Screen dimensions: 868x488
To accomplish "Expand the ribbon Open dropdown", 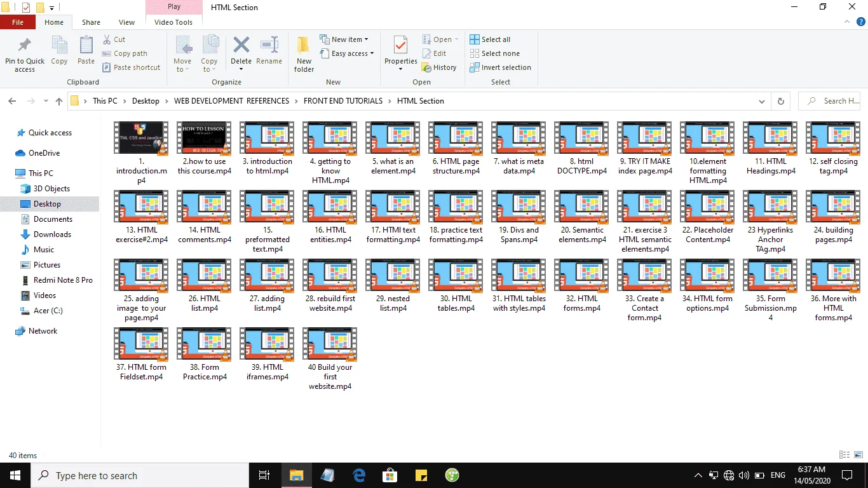I will click(440, 39).
